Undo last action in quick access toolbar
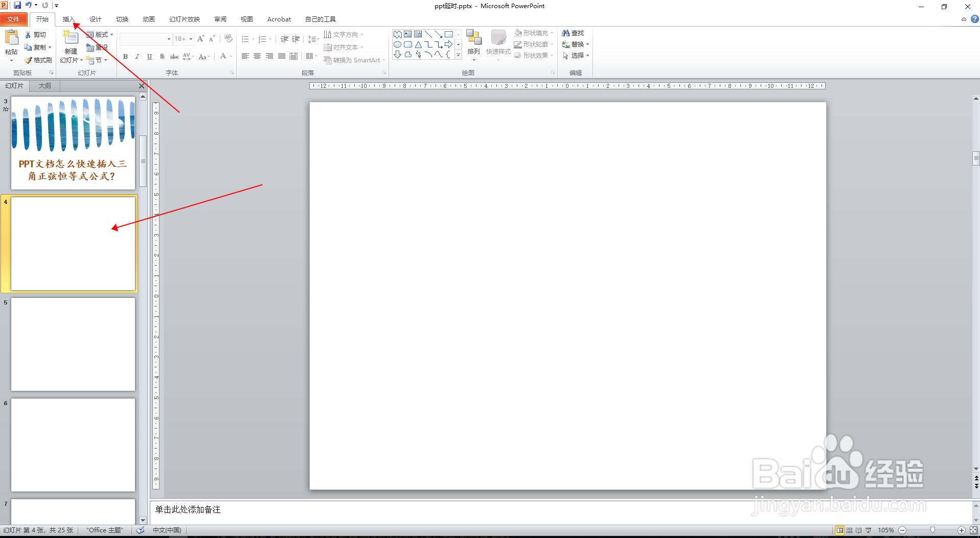Viewport: 980px width, 538px height. pyautogui.click(x=29, y=5)
